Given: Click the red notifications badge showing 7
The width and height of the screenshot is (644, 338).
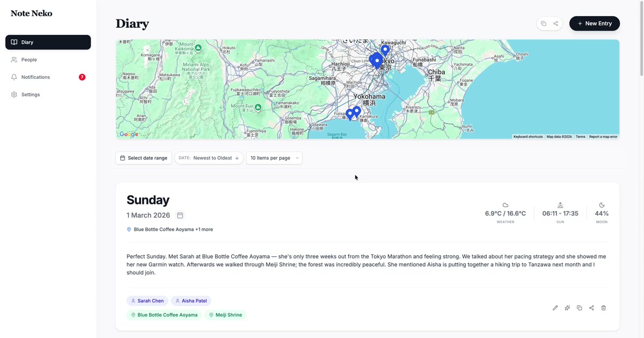Looking at the screenshot, I should pyautogui.click(x=82, y=77).
